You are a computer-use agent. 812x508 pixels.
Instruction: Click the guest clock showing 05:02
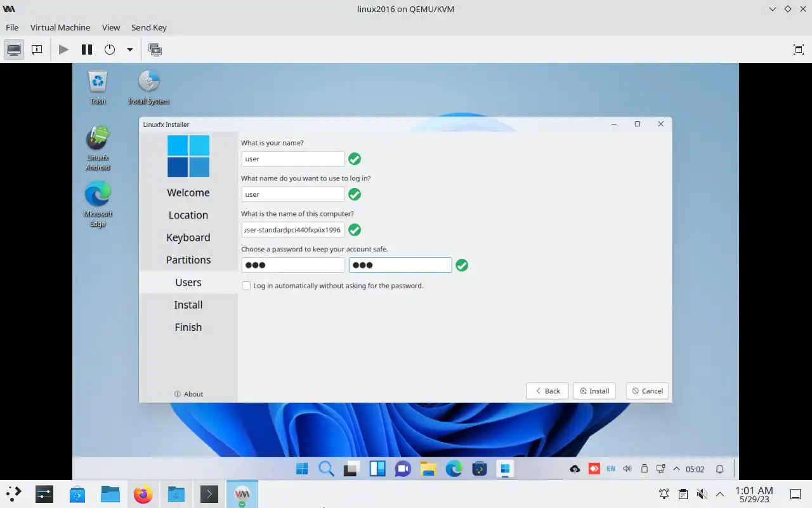[695, 469]
